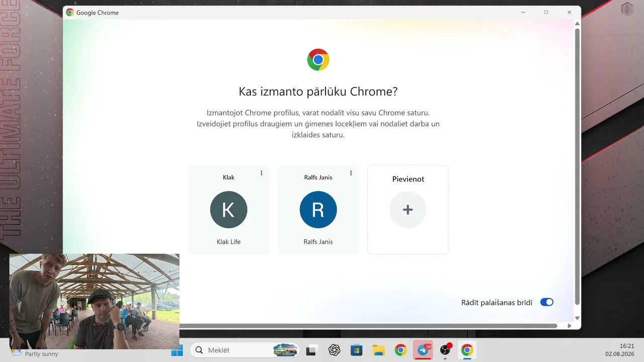The image size is (644, 362).
Task: Click the scroll down arrow
Action: tap(577, 318)
